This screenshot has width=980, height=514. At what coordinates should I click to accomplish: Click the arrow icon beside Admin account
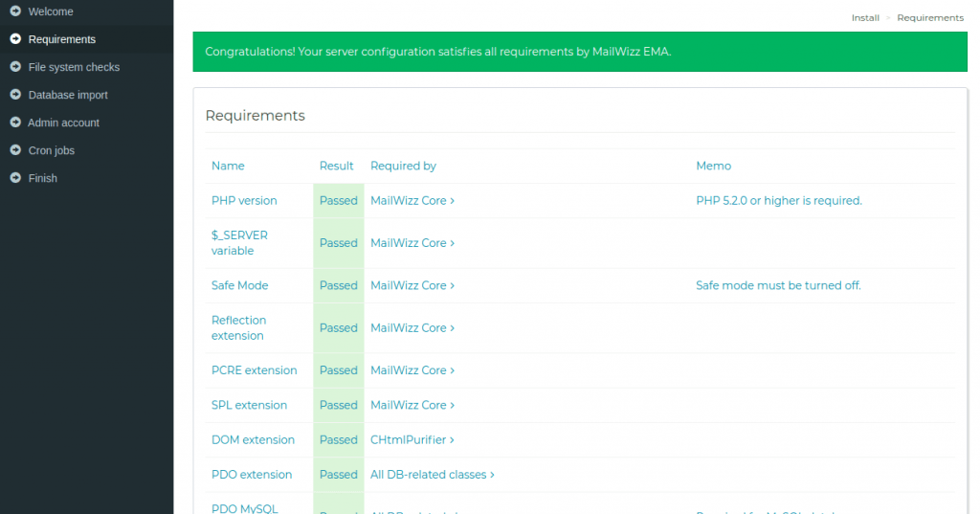(15, 122)
